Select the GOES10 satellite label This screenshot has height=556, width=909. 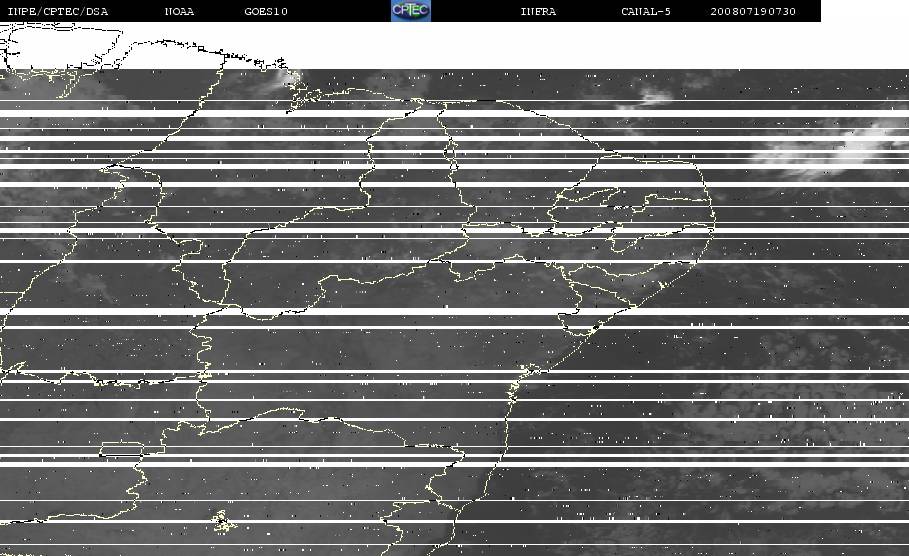pyautogui.click(x=266, y=11)
